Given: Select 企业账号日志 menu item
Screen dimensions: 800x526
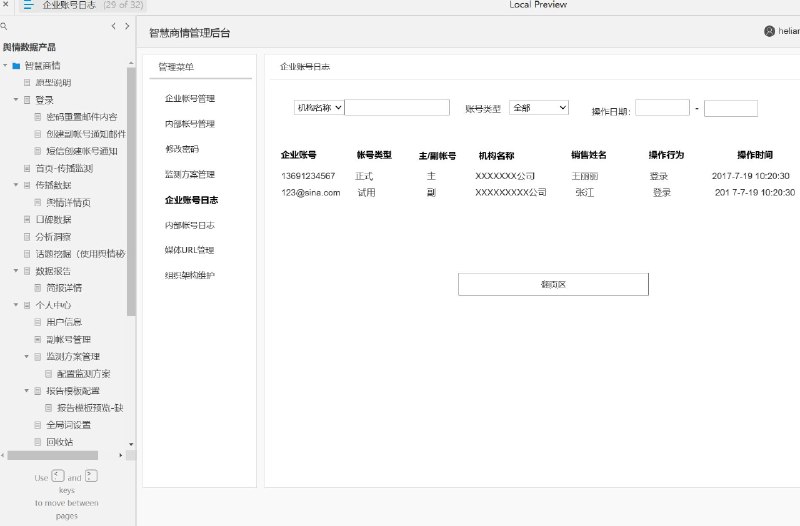Looking at the screenshot, I should (191, 200).
